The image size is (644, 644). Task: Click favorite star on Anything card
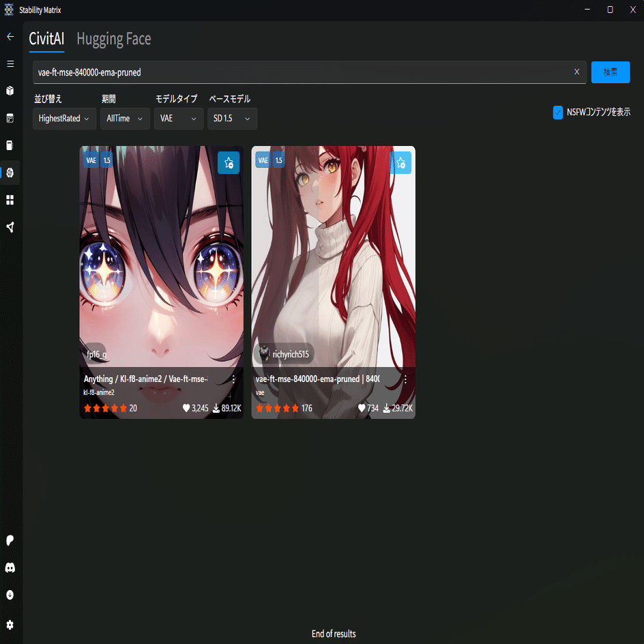(229, 162)
